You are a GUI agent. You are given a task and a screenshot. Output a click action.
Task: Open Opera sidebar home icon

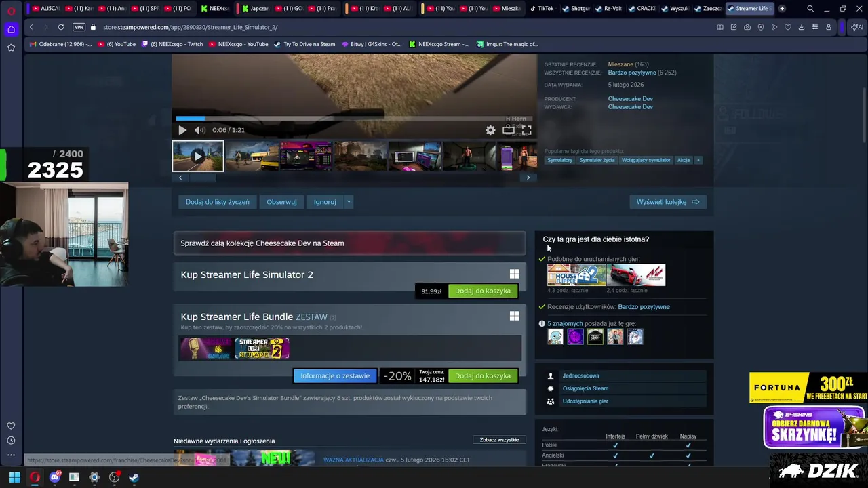[x=11, y=30]
